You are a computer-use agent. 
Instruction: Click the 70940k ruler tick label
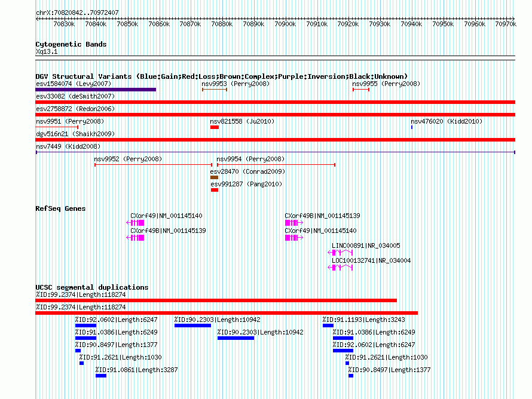[x=412, y=24]
